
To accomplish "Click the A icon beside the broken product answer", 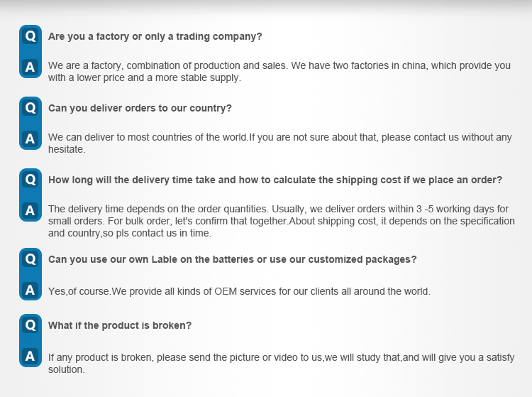I will 31,356.
